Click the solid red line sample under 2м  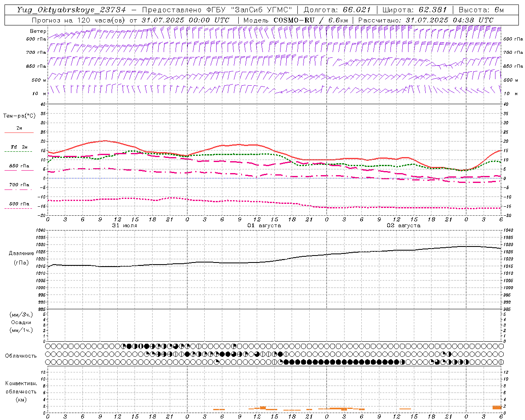[x=19, y=132]
